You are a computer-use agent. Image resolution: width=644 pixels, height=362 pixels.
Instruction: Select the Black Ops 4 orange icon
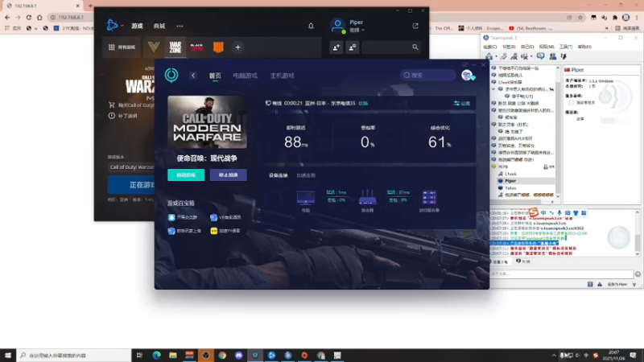pos(218,47)
